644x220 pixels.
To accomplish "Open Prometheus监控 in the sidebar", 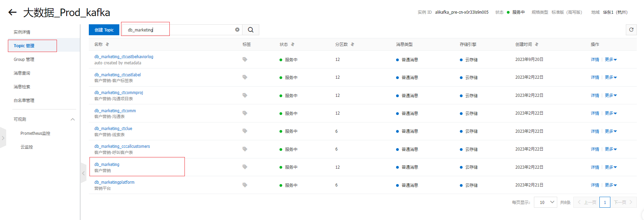I will point(35,133).
